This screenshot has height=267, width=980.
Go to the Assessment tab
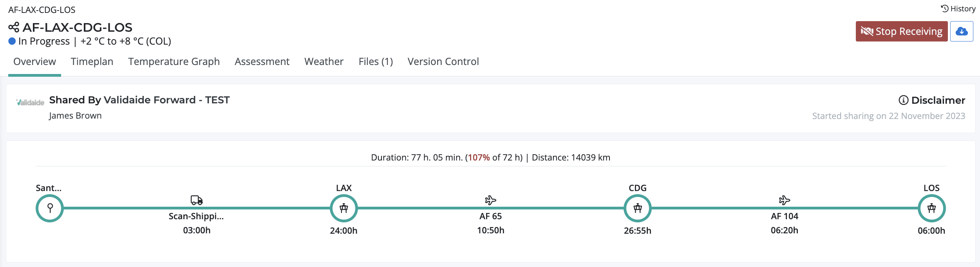[262, 61]
